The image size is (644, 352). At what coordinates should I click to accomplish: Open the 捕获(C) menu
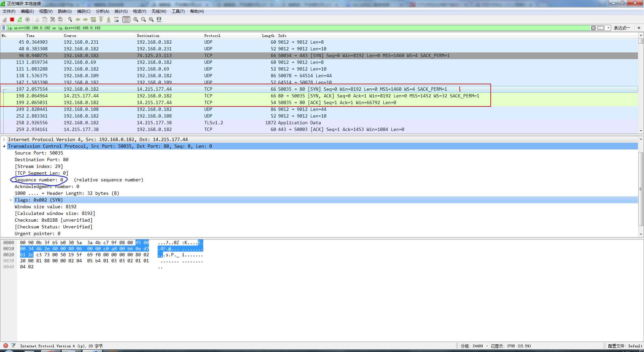(84, 11)
